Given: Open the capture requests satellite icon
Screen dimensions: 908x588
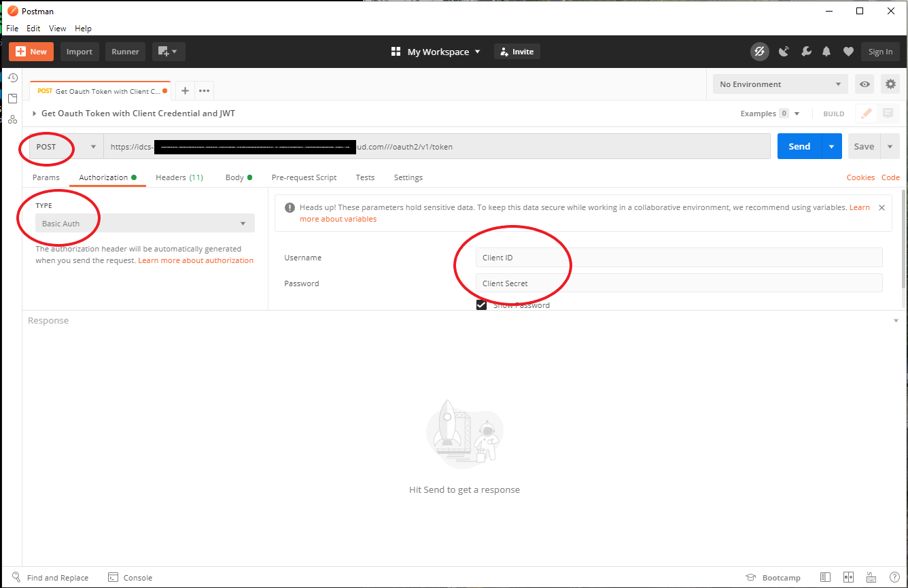Looking at the screenshot, I should point(784,52).
